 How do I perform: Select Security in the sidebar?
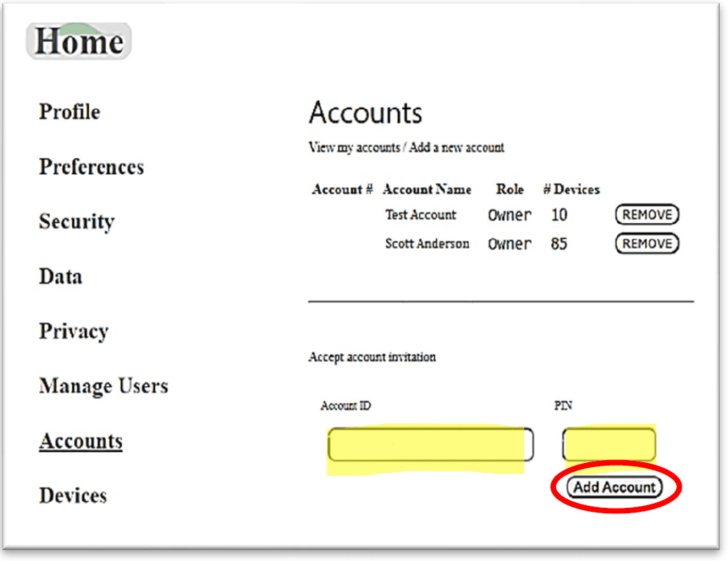click(76, 221)
